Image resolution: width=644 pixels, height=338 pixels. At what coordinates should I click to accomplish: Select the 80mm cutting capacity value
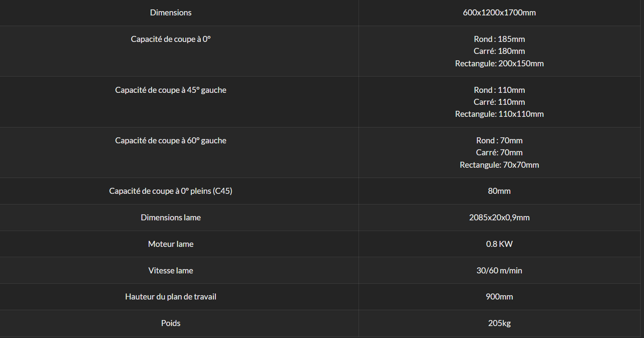tap(499, 191)
